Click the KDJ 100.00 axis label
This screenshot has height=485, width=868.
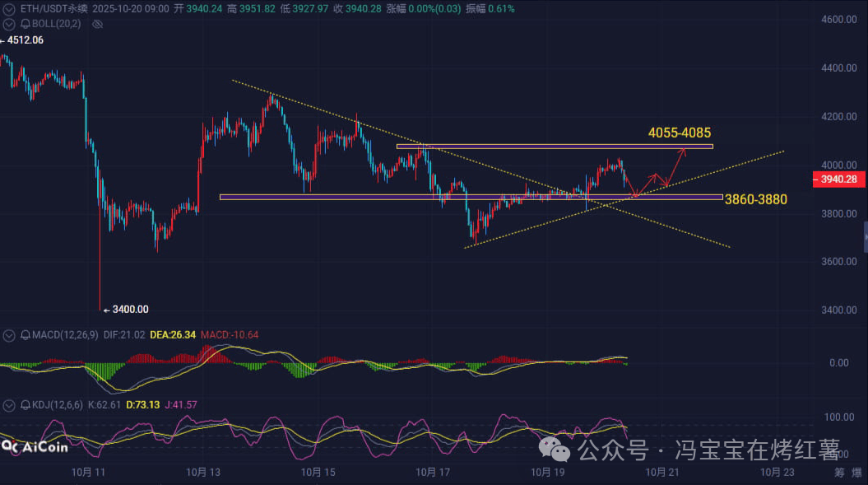[839, 417]
